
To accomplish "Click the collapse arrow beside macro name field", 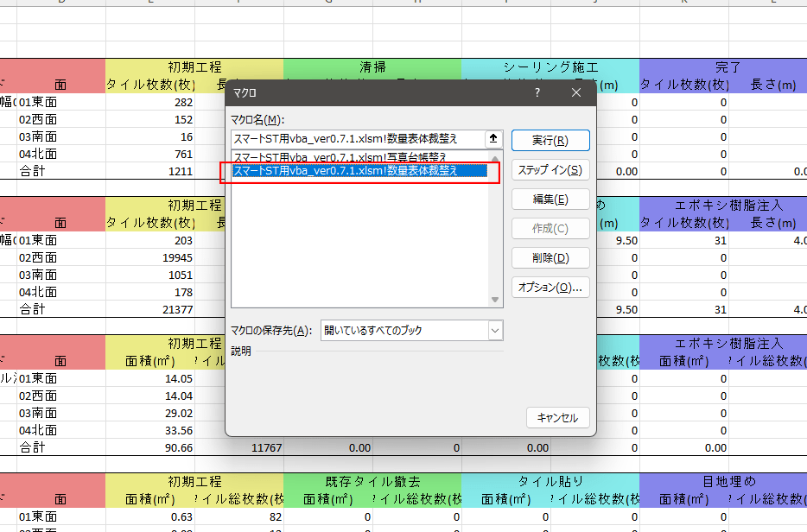I will tap(493, 138).
